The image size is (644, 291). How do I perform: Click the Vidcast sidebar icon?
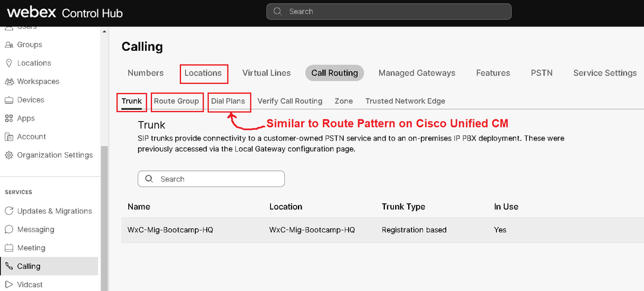pyautogui.click(x=8, y=285)
